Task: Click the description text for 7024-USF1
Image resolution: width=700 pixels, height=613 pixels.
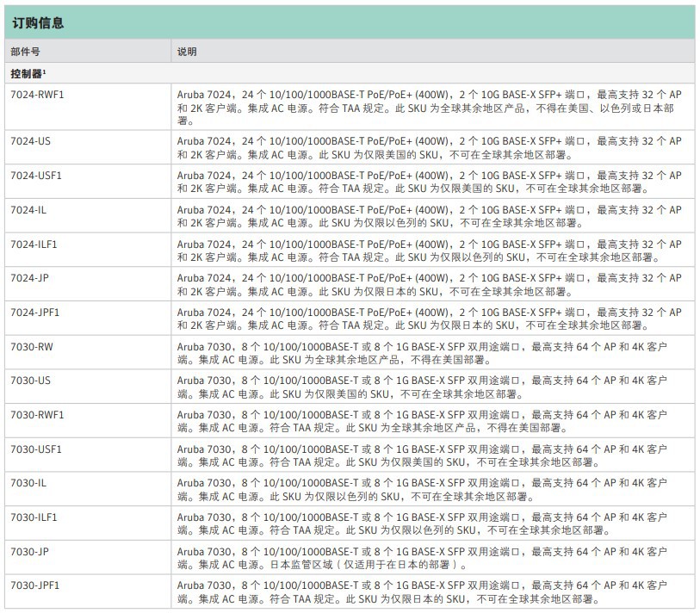Action: click(x=430, y=183)
